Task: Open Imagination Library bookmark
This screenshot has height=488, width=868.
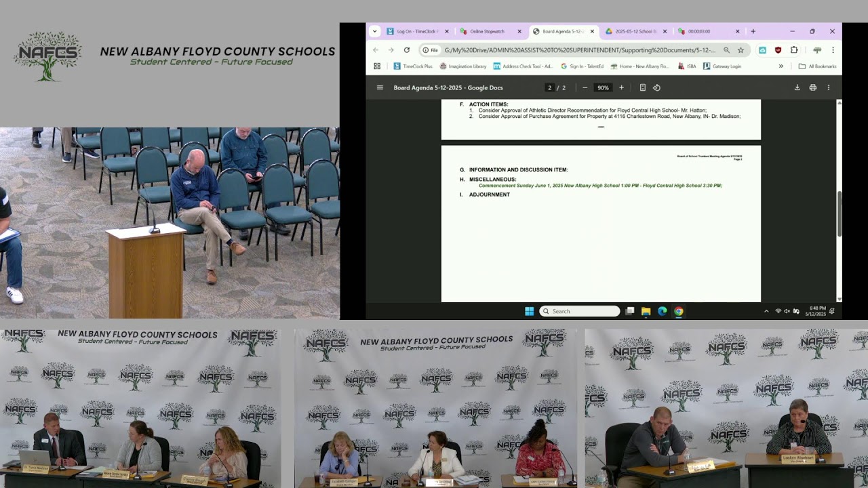Action: pyautogui.click(x=463, y=66)
